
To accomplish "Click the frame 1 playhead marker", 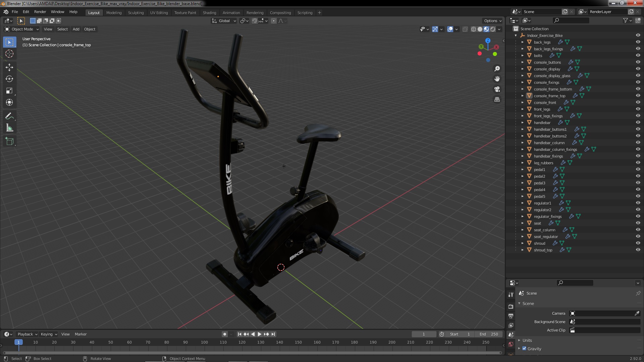I will (18, 342).
